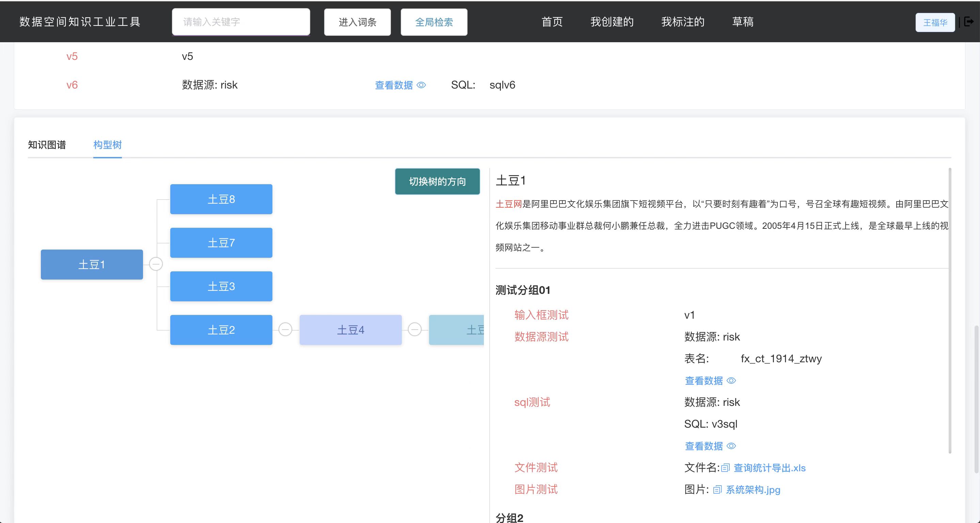Viewport: 980px width, 523px height.
Task: Select the 土豆7 tree node
Action: 221,243
